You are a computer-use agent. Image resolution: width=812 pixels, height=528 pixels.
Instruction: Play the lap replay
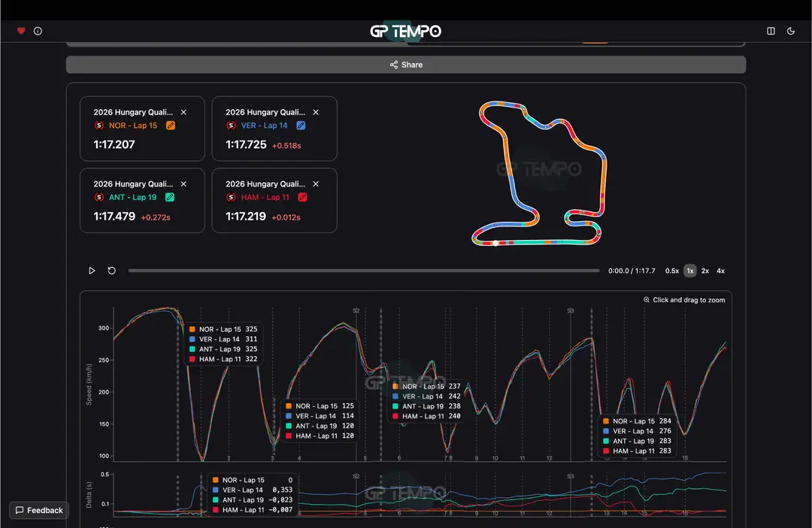(92, 271)
